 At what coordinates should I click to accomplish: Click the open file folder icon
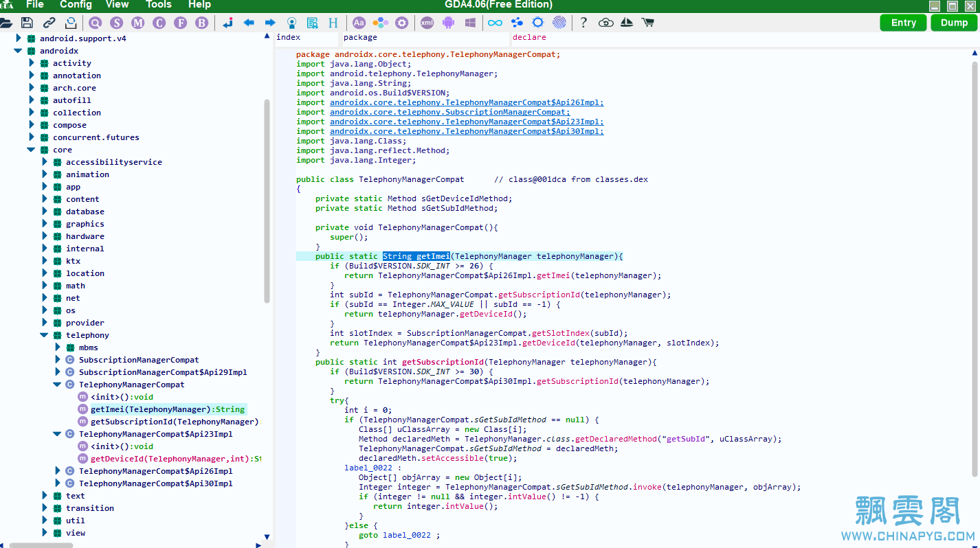coord(5,23)
